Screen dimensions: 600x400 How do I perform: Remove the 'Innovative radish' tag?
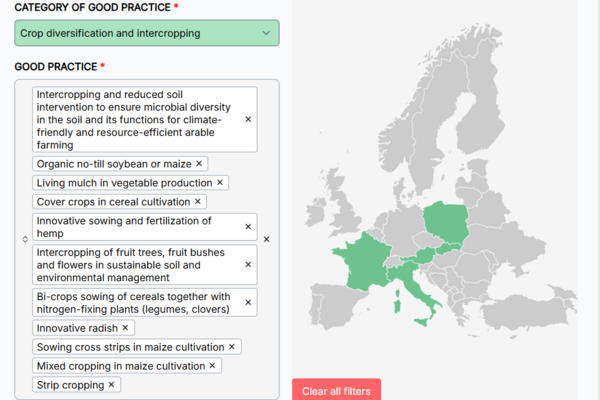pyautogui.click(x=125, y=327)
